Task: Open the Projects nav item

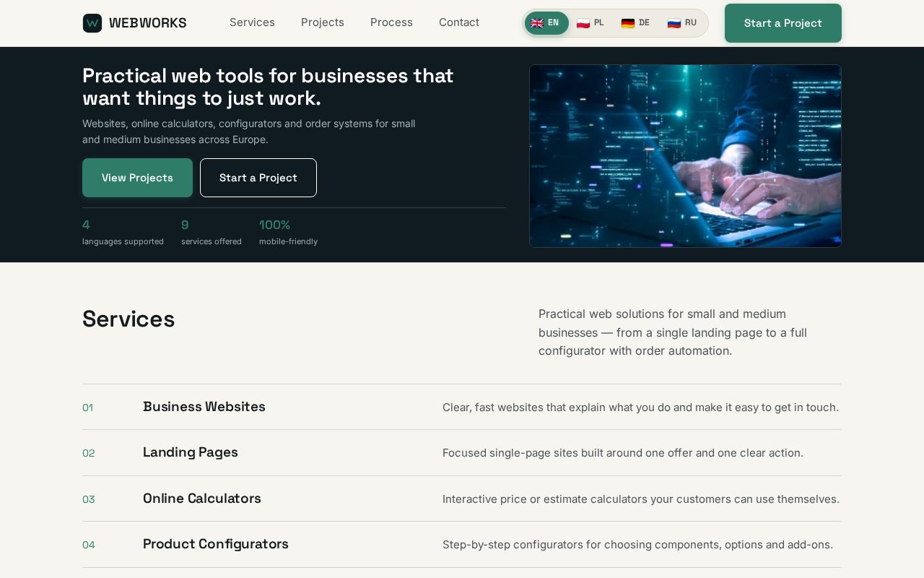Action: 323,22
